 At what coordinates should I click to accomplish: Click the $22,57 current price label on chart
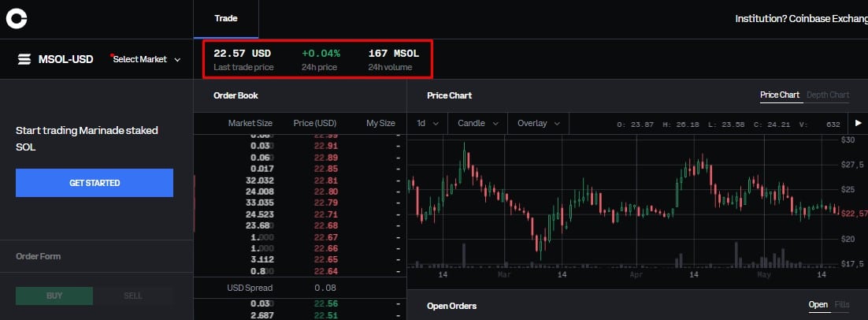pos(853,214)
